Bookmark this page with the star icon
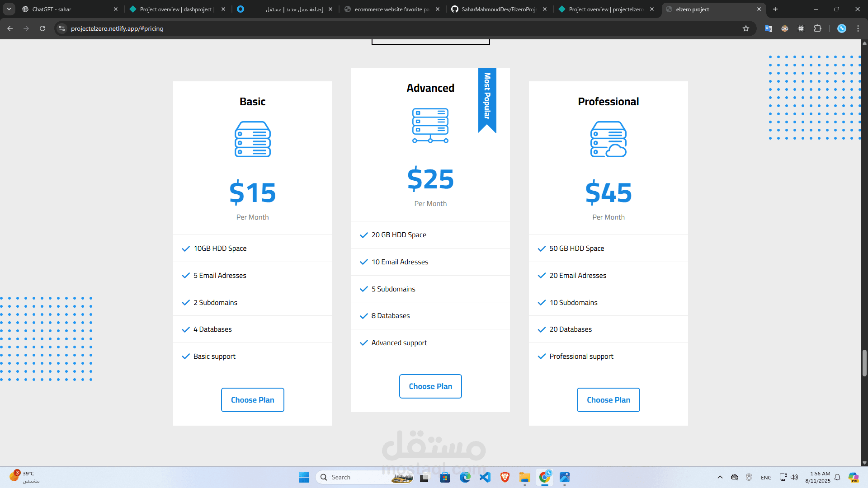Screen dimensions: 868x488 746,28
